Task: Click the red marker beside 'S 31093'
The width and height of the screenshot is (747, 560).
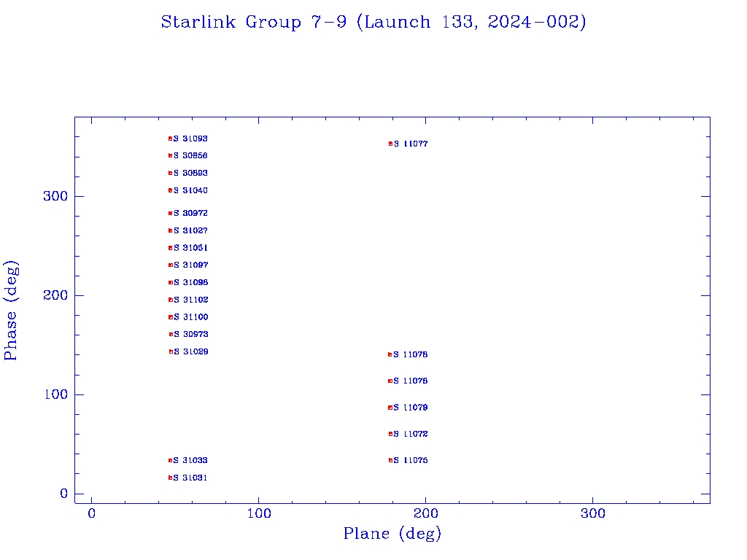Action: click(170, 139)
